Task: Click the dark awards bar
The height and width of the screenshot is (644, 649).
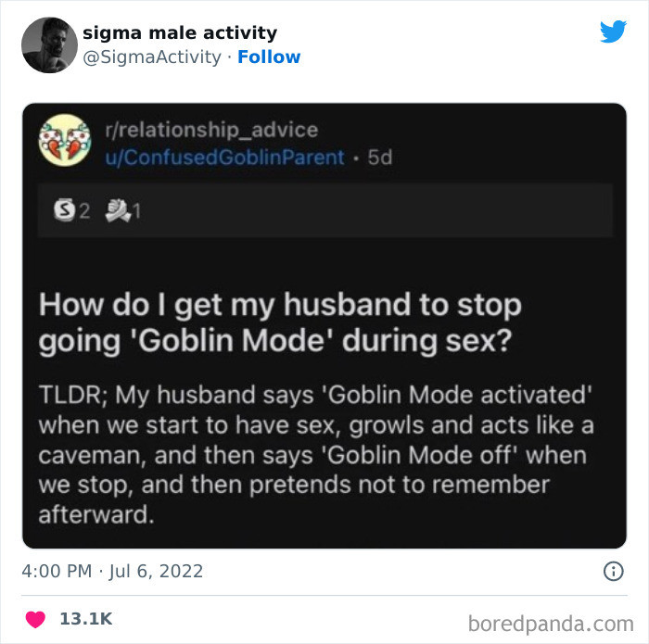Action: [x=371, y=211]
